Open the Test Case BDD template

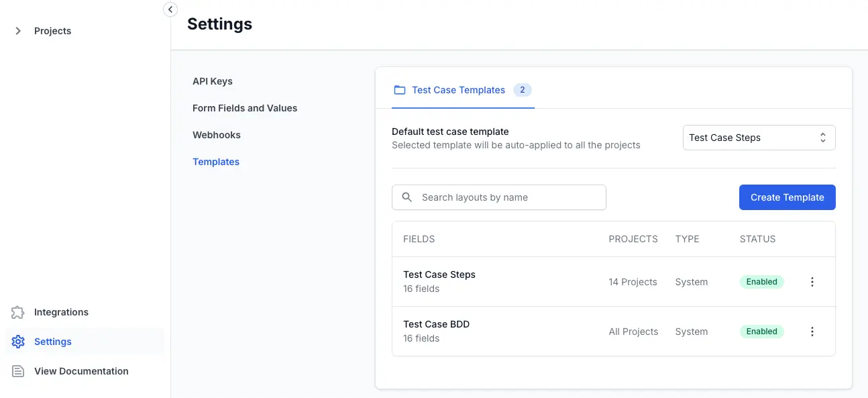[436, 324]
